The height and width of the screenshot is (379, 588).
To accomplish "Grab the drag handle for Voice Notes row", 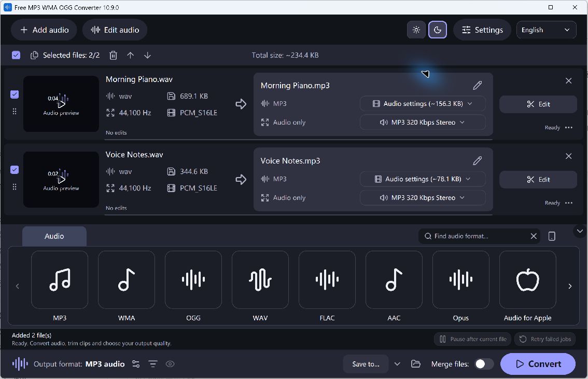I will coord(14,187).
